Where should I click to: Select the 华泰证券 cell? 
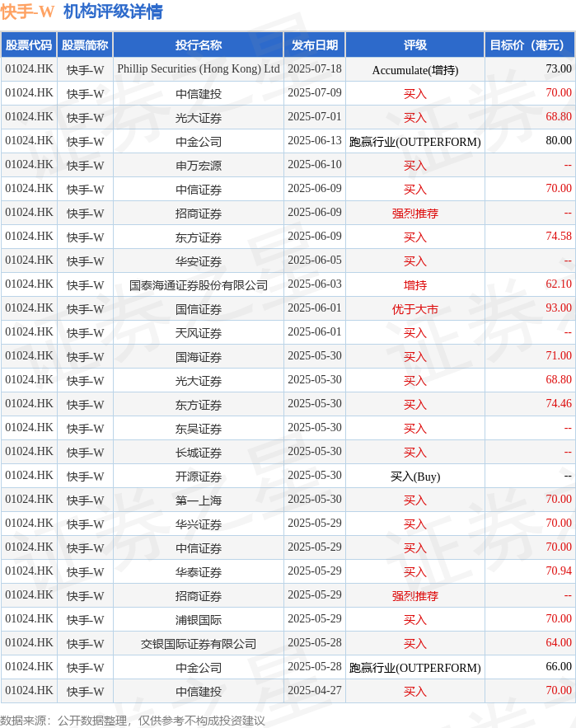pos(199,572)
